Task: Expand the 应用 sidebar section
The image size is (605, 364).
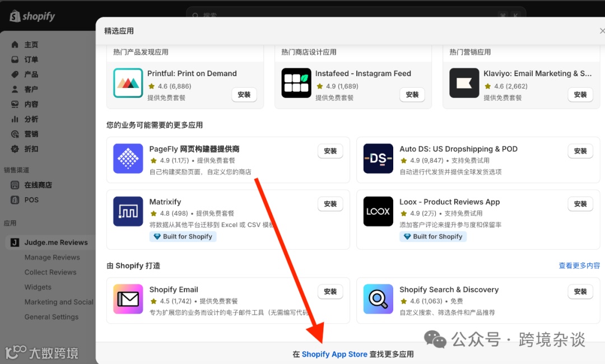Action: tap(10, 223)
